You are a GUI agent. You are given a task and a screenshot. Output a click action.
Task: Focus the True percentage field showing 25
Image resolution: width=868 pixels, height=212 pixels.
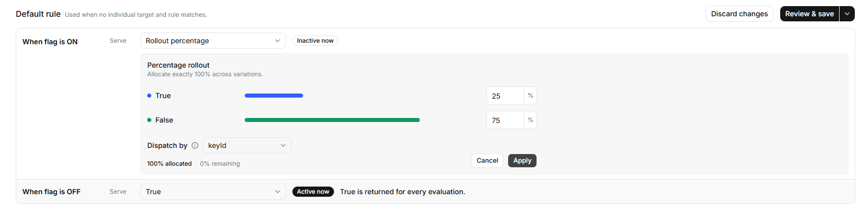(x=505, y=96)
